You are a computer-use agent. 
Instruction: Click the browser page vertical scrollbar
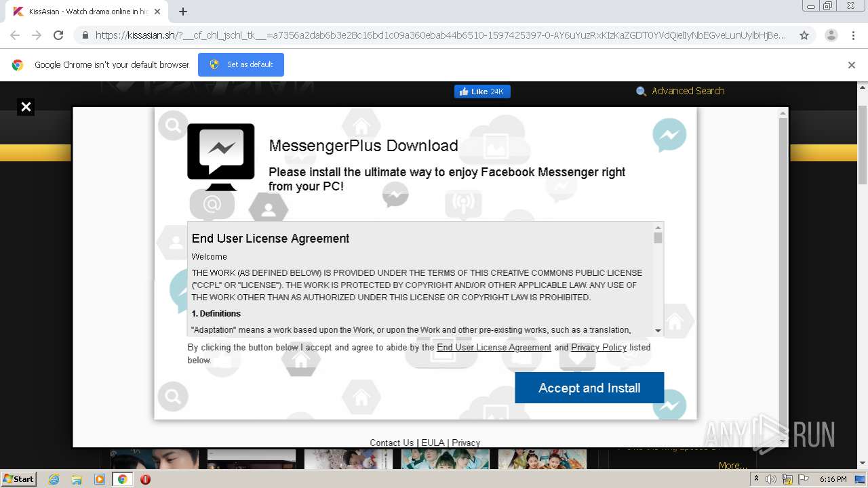point(862,144)
